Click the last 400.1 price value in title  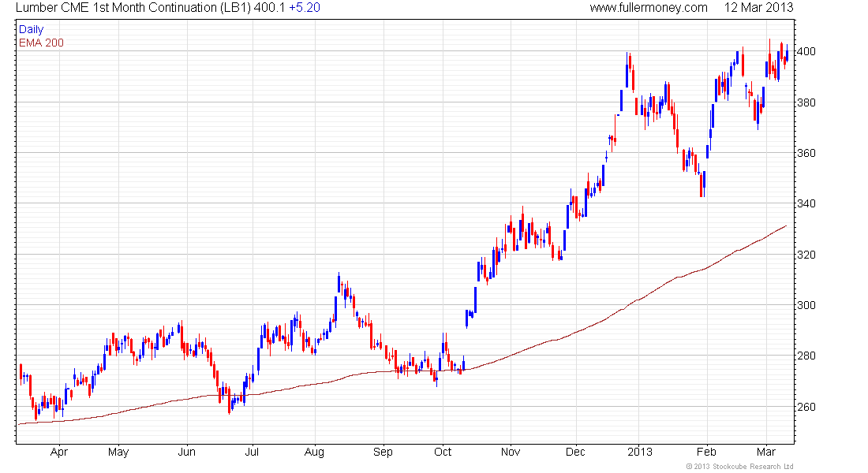269,8
